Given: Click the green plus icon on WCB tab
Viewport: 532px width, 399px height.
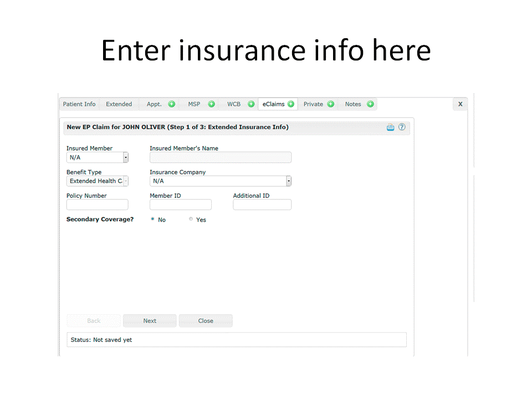Looking at the screenshot, I should point(251,104).
